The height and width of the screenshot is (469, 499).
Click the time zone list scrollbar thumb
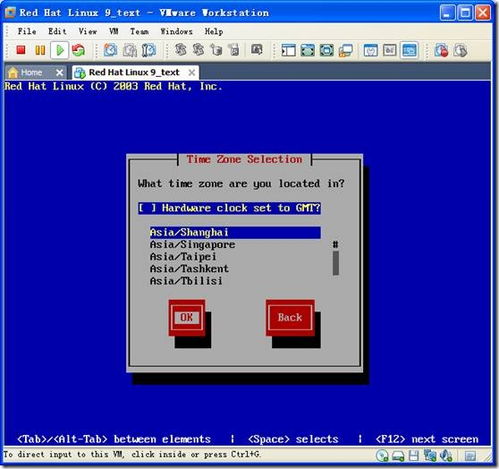pyautogui.click(x=336, y=263)
